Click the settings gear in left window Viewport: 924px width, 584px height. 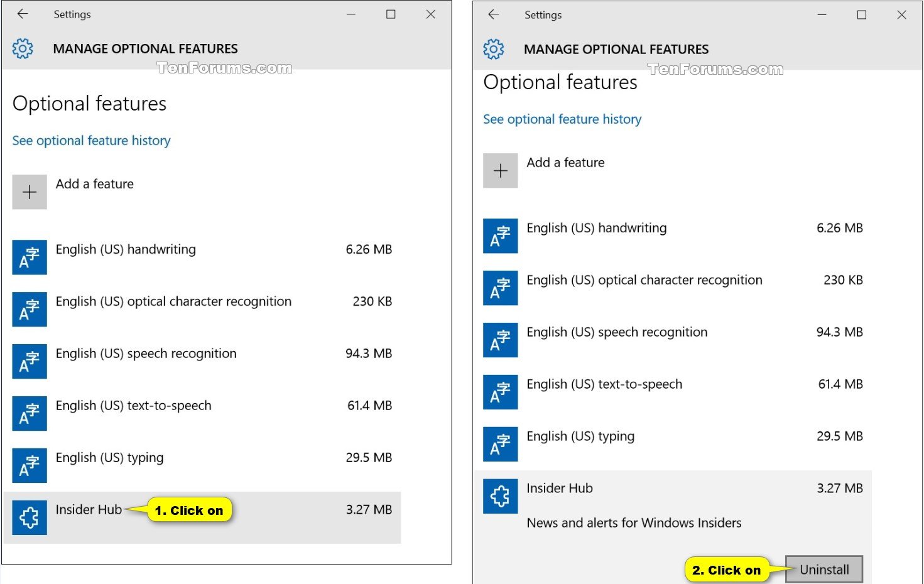(x=23, y=48)
